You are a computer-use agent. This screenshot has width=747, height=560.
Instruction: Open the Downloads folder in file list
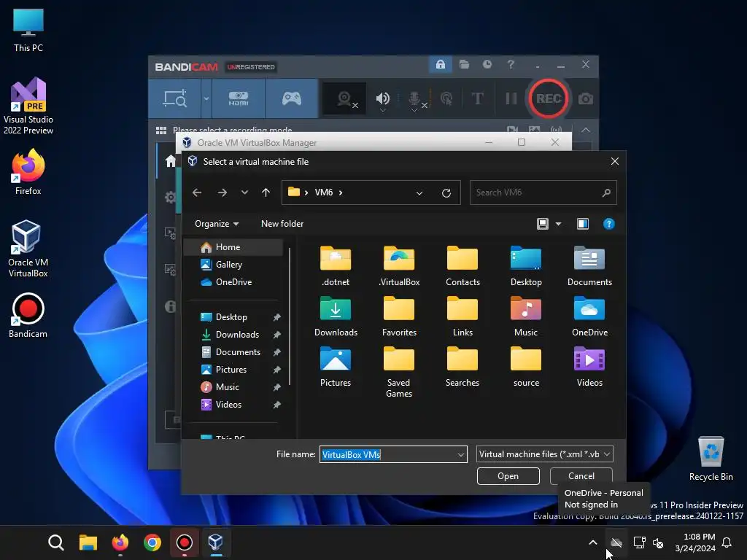click(336, 316)
